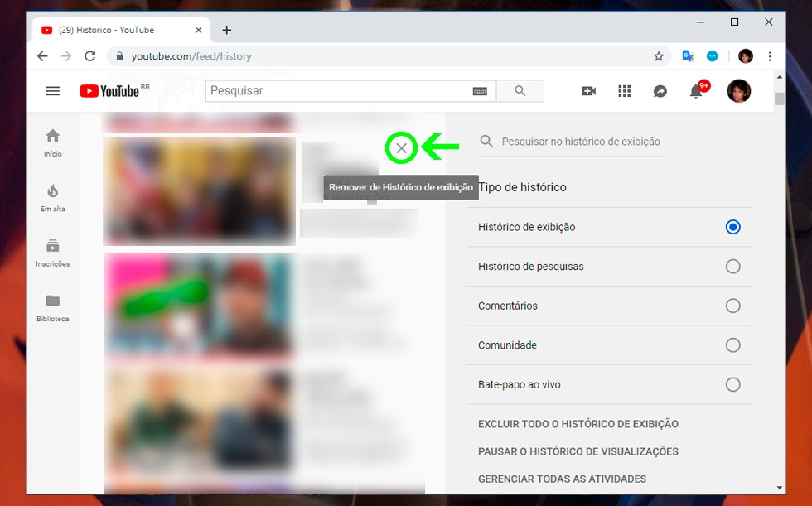The height and width of the screenshot is (506, 812).
Task: Open the notifications bell
Action: pos(696,92)
